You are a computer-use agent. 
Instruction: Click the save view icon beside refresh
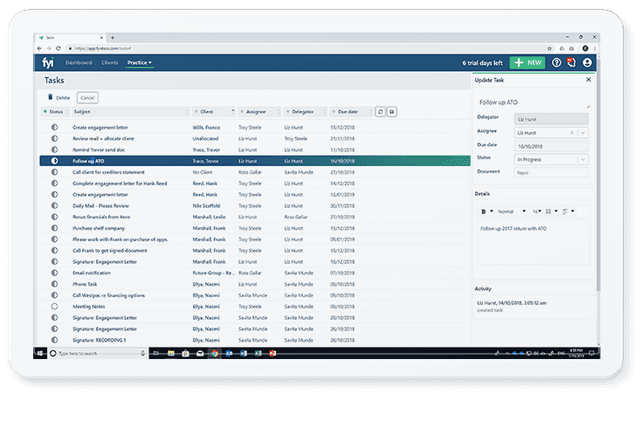click(x=391, y=111)
